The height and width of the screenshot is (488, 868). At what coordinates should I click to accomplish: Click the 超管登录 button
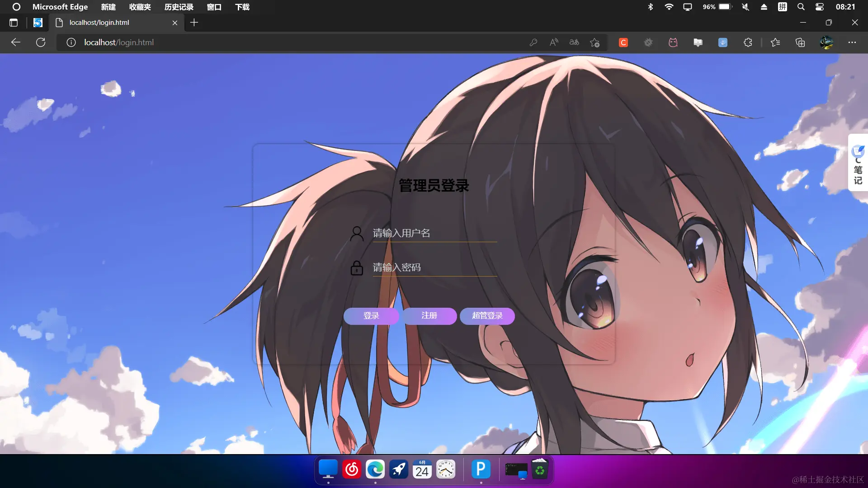click(487, 316)
